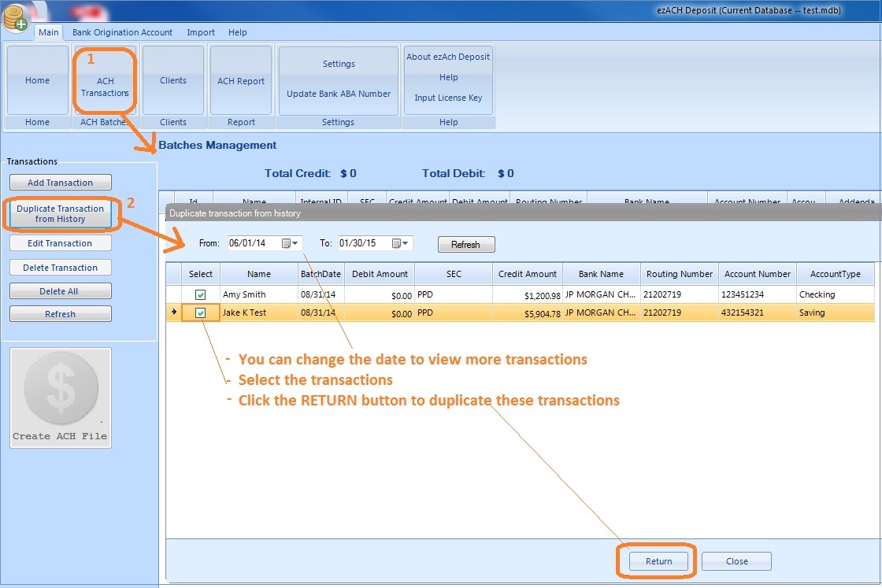Image resolution: width=882 pixels, height=588 pixels.
Task: Switch to the Bank Origination Account tab
Action: [x=122, y=32]
